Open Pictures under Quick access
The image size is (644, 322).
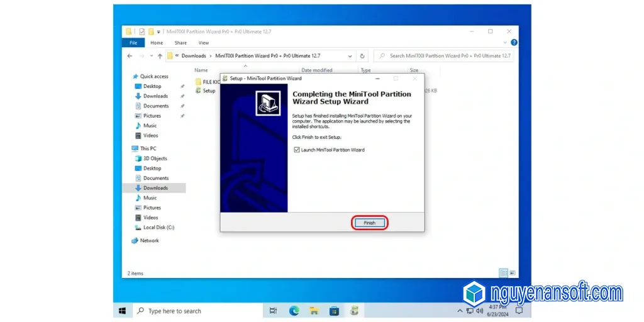(x=148, y=116)
